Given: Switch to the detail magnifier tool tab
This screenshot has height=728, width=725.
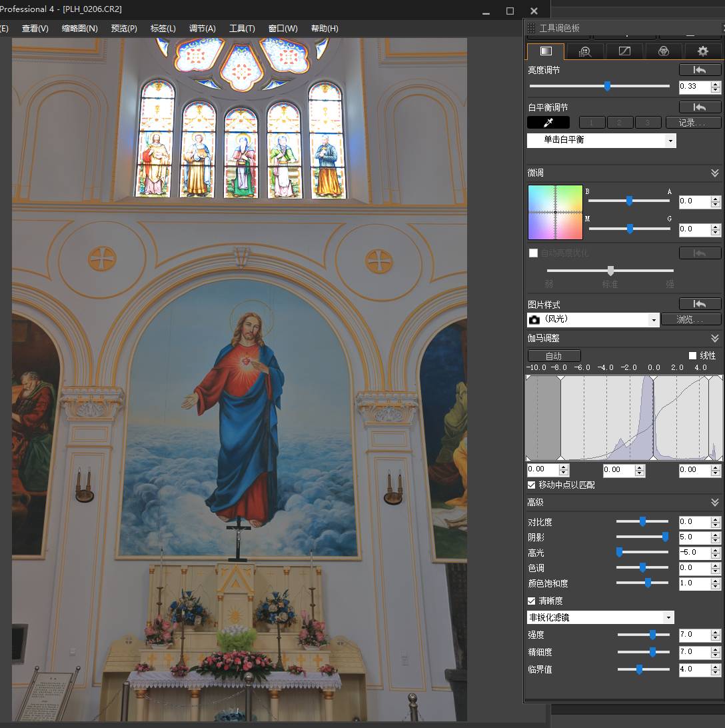Looking at the screenshot, I should tap(585, 51).
